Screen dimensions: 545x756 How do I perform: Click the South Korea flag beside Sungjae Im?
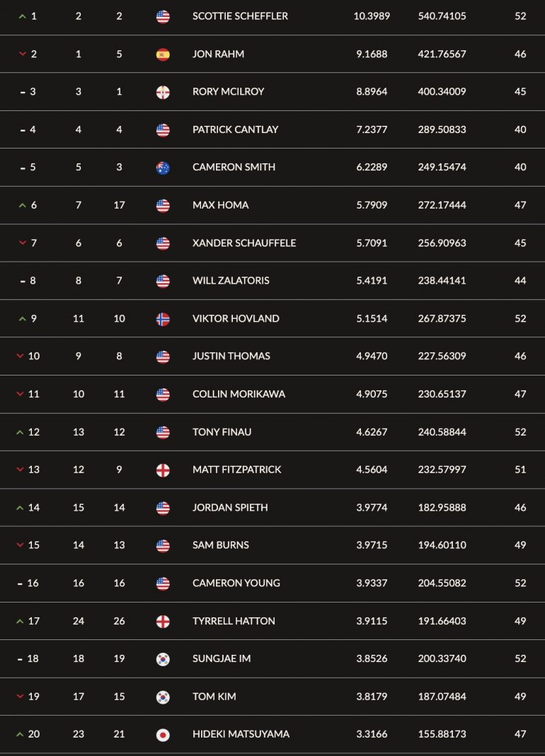pyautogui.click(x=163, y=658)
